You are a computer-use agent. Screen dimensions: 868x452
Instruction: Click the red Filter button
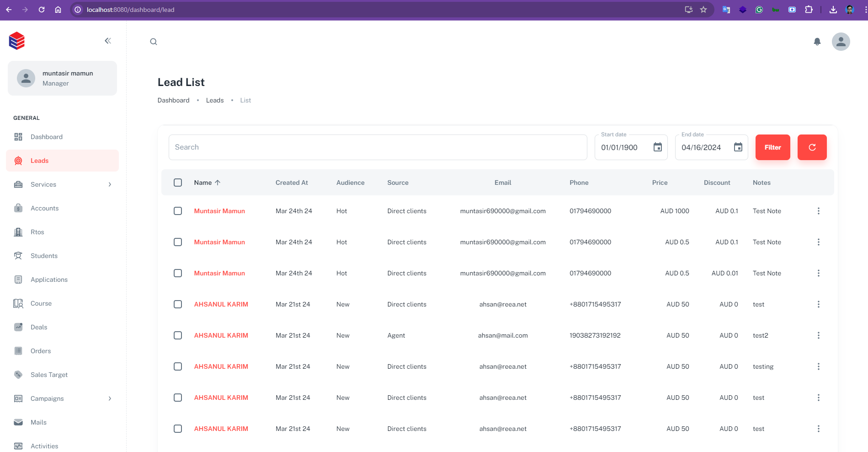click(x=772, y=147)
